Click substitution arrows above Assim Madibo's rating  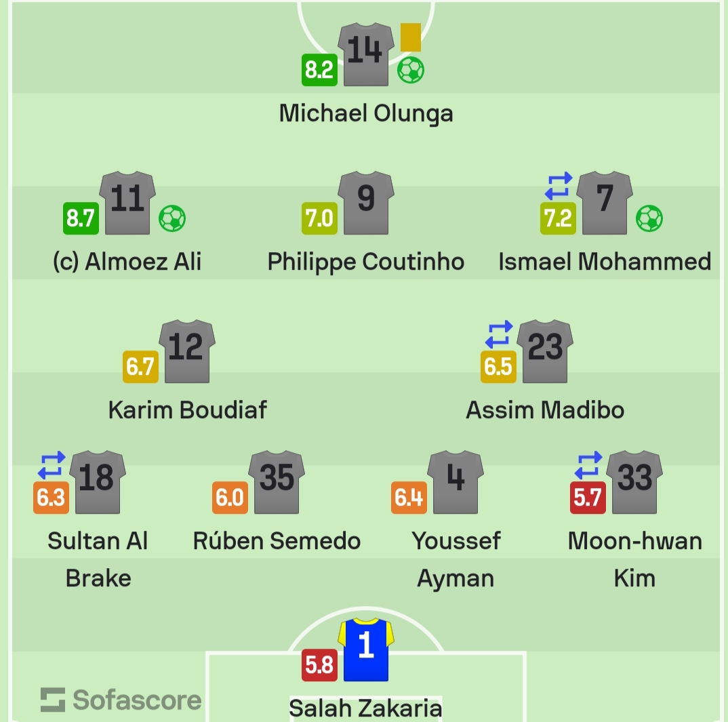coord(498,336)
